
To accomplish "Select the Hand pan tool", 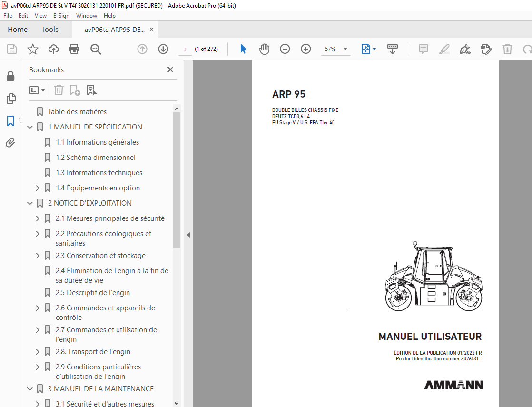I will [x=264, y=49].
